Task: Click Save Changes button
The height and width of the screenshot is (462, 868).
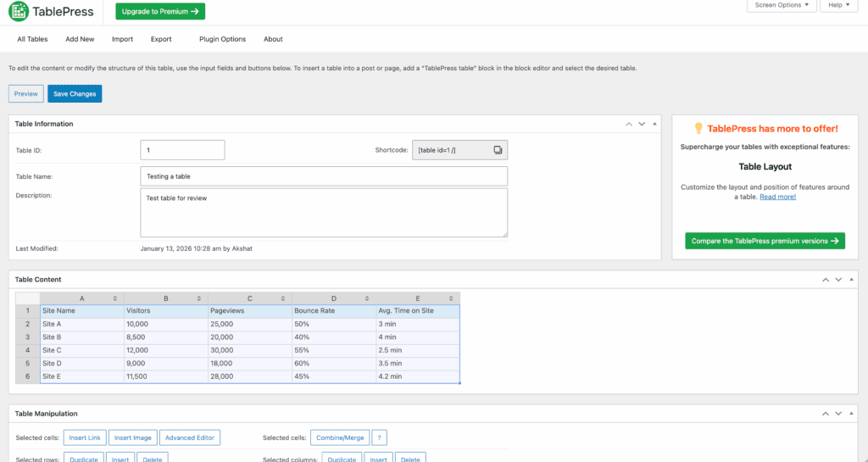Action: (x=75, y=93)
